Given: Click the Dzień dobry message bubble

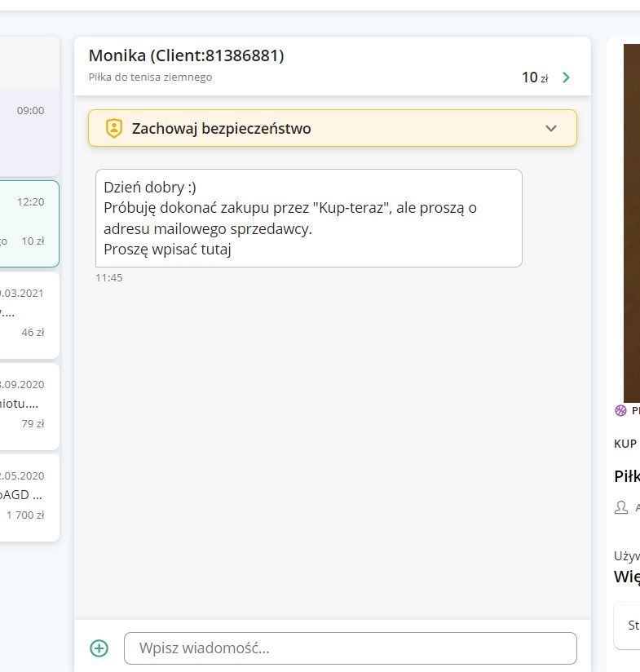Looking at the screenshot, I should point(308,218).
